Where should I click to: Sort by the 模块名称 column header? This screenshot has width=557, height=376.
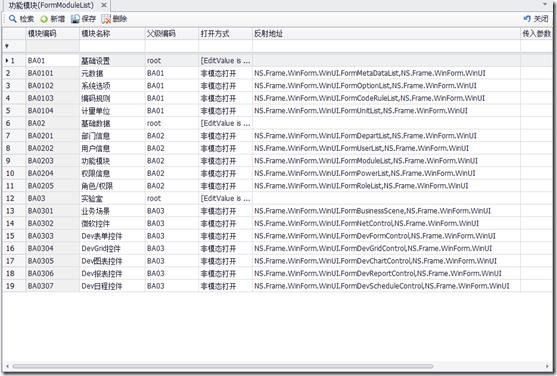(x=112, y=34)
